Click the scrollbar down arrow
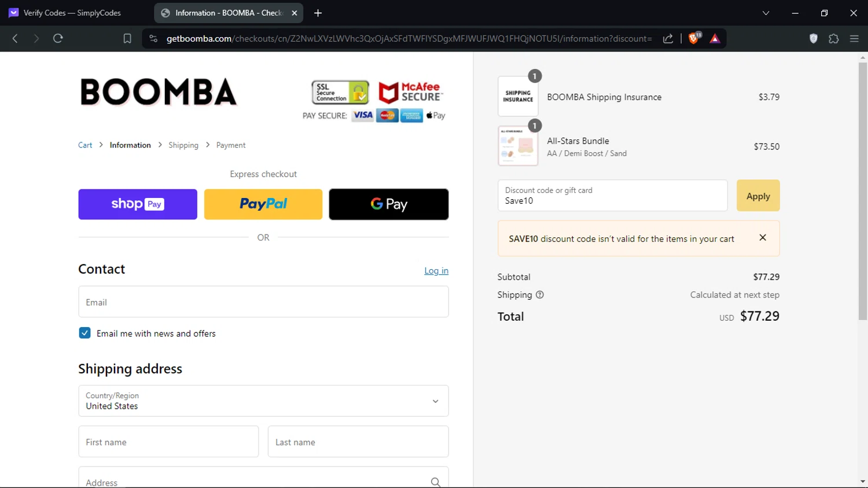 pyautogui.click(x=863, y=482)
